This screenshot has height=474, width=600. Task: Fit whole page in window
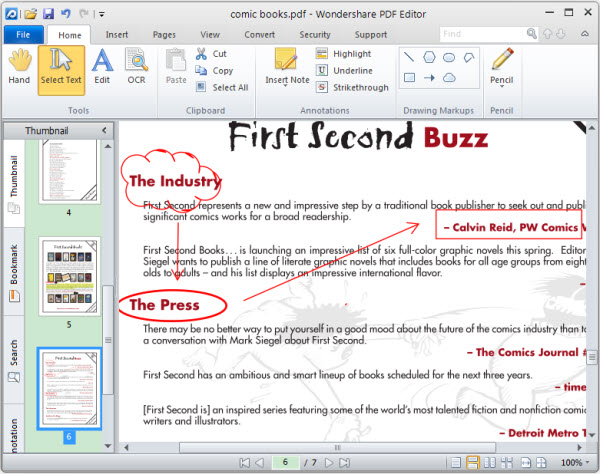(x=541, y=463)
